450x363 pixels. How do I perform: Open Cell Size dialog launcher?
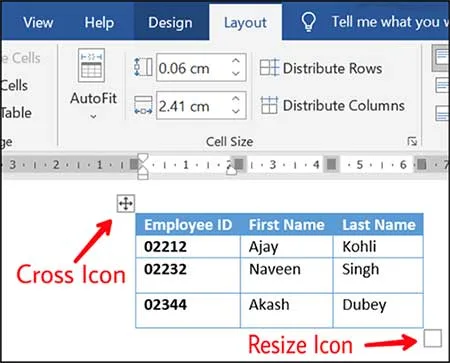[412, 141]
